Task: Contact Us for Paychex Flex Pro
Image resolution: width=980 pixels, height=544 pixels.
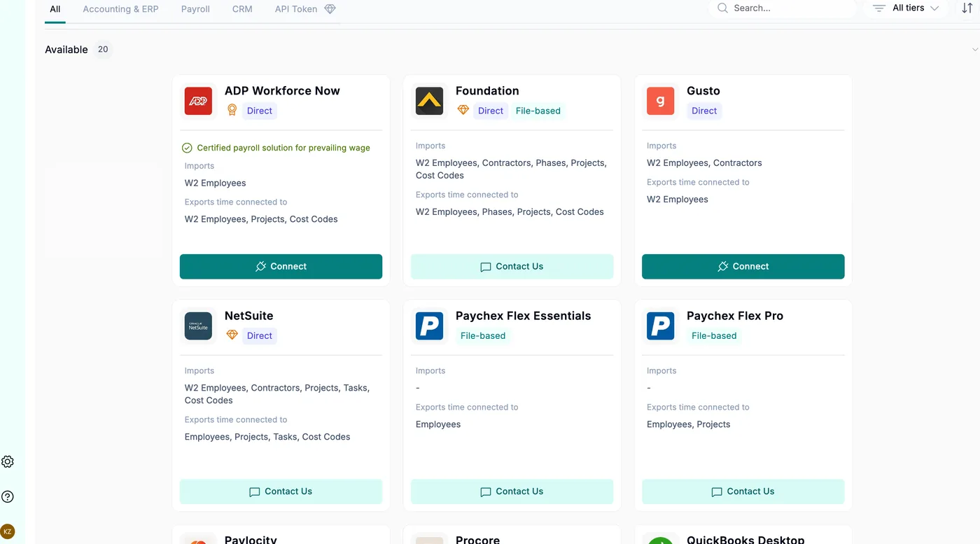Action: point(743,491)
